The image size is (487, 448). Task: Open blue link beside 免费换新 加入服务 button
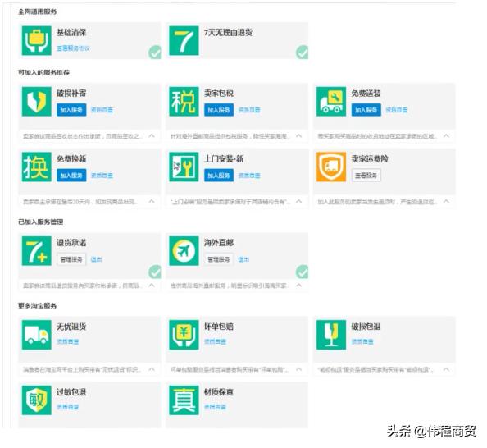102,176
